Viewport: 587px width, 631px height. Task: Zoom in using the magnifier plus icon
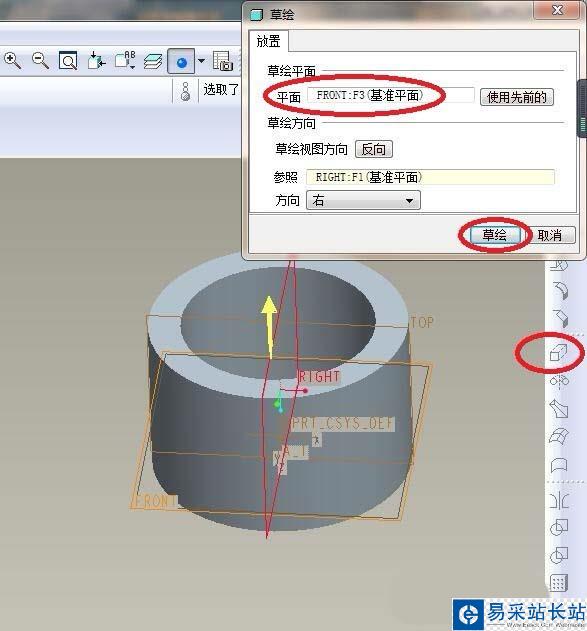point(12,61)
